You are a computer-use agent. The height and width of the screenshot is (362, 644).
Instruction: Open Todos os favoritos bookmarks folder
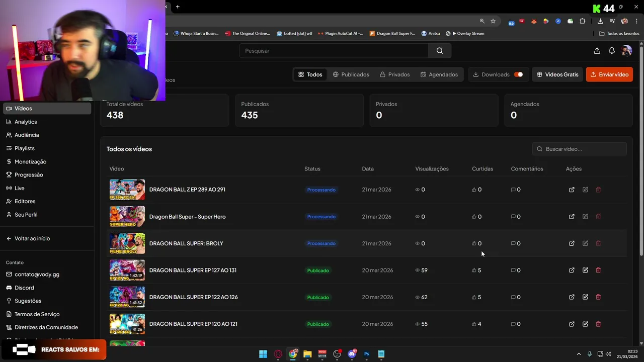pos(619,34)
